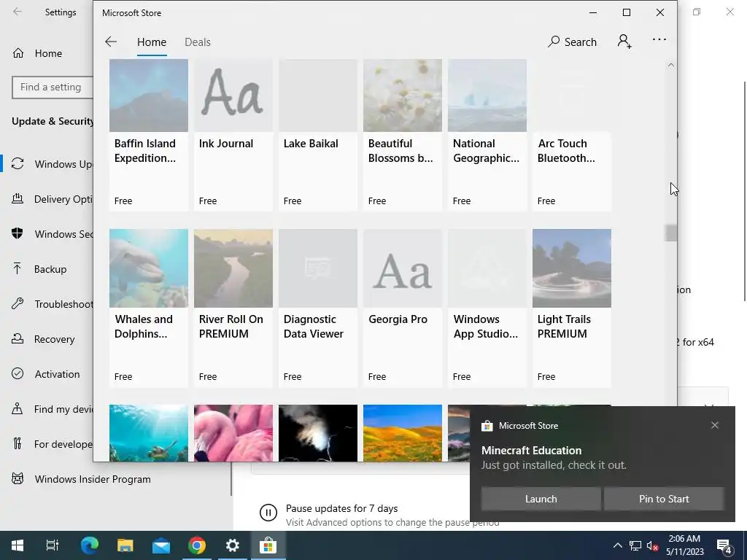Viewport: 747px width, 560px height.
Task: Open For developers settings
Action: [x=53, y=444]
